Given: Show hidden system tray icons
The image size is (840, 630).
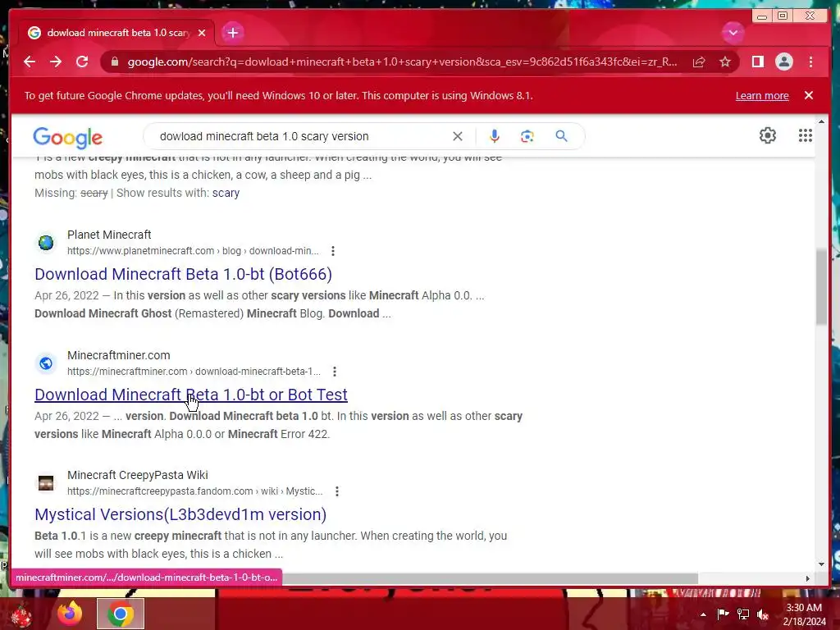Looking at the screenshot, I should (x=703, y=614).
